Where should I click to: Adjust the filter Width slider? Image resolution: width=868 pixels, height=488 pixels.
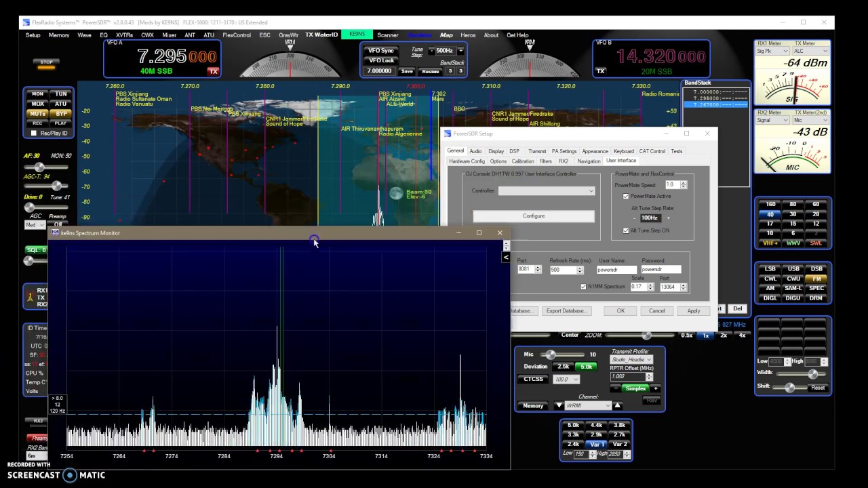click(x=802, y=373)
